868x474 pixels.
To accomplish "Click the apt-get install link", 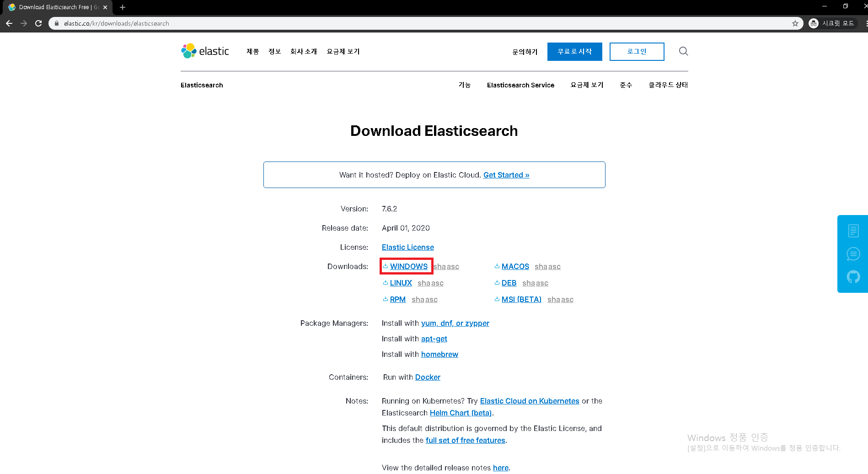I will coord(434,339).
